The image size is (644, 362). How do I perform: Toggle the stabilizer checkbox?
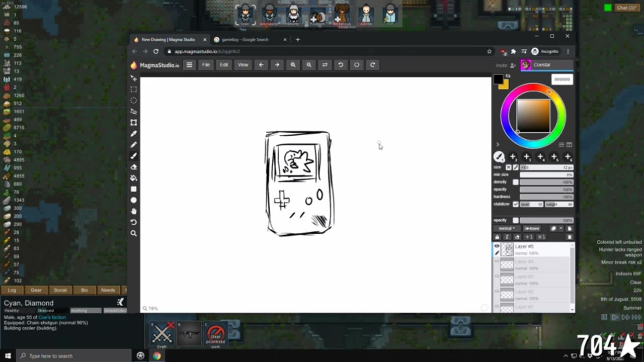515,204
